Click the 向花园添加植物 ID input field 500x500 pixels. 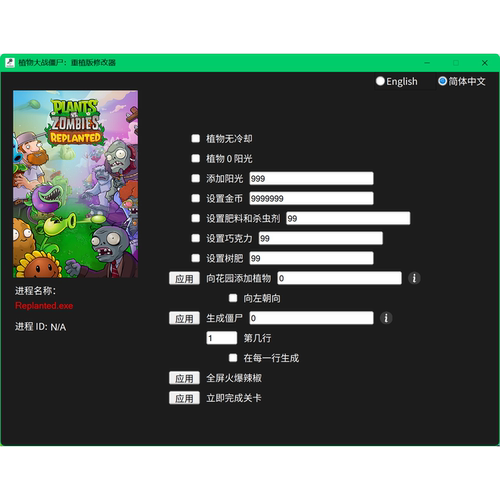(x=339, y=278)
